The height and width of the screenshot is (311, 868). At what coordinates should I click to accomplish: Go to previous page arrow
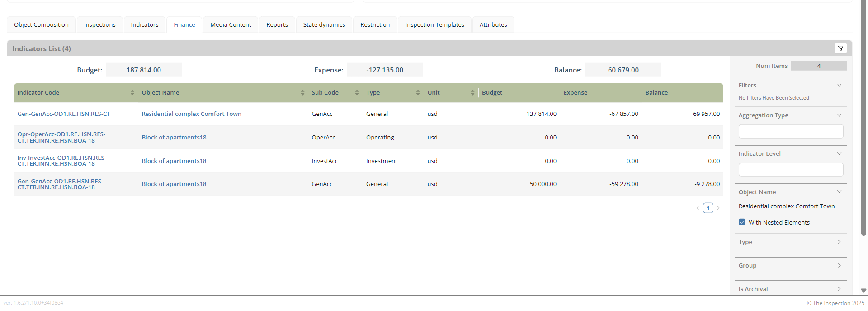pyautogui.click(x=698, y=208)
